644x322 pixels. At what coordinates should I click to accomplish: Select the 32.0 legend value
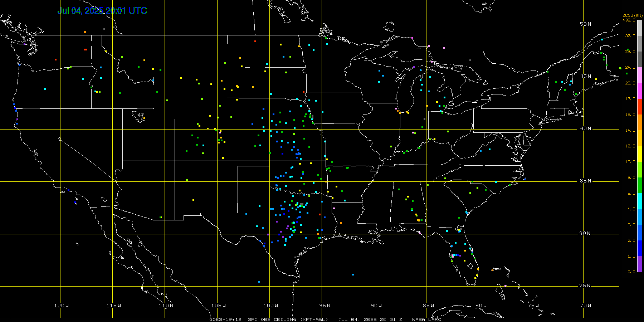pyautogui.click(x=630, y=36)
